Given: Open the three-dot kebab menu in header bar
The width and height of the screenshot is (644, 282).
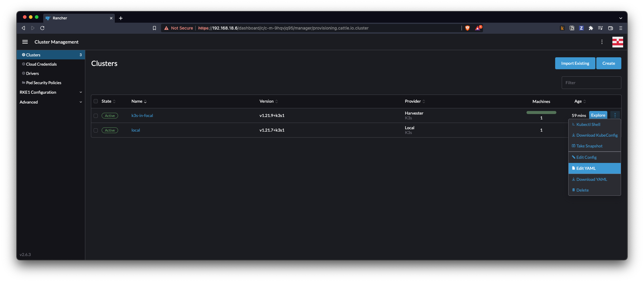Looking at the screenshot, I should pyautogui.click(x=602, y=42).
